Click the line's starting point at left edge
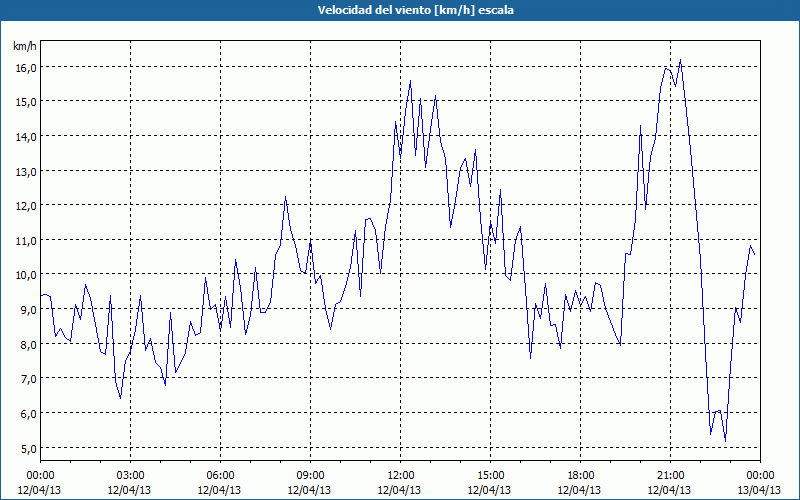The height and width of the screenshot is (500, 800). point(41,295)
